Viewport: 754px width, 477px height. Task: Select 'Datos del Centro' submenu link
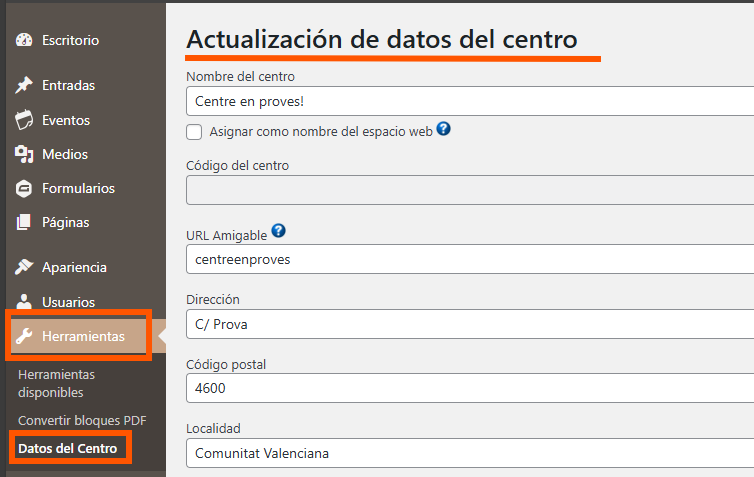pyautogui.click(x=68, y=448)
